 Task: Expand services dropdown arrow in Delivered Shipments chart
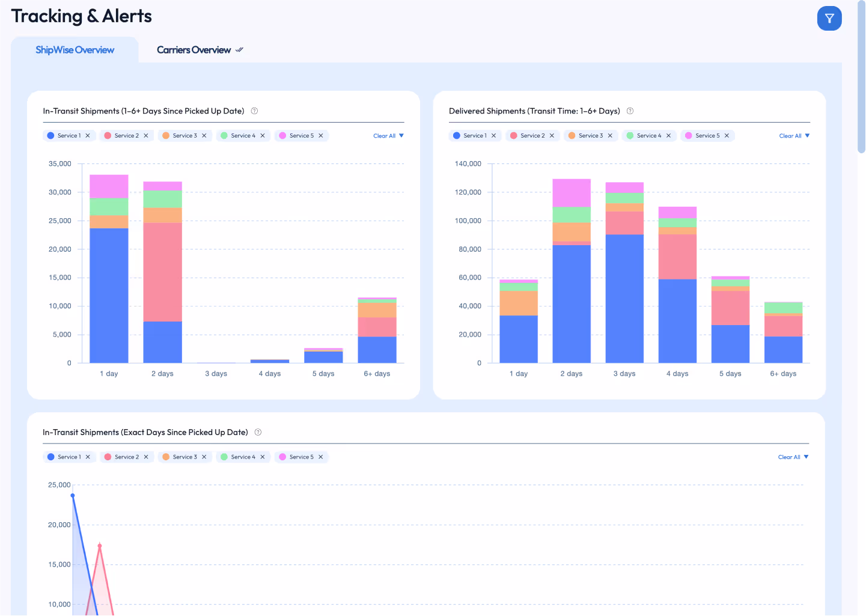click(x=807, y=136)
